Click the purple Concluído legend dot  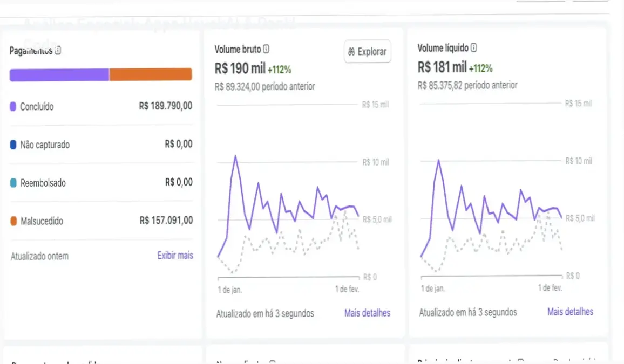13,106
